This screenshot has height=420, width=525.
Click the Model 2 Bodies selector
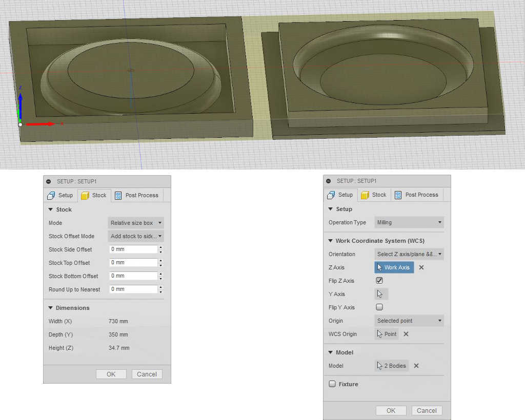point(391,366)
